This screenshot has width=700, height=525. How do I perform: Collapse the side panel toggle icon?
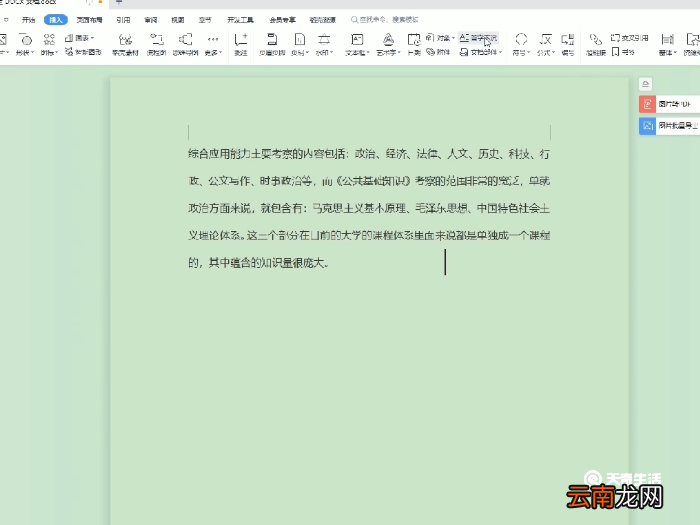pos(646,84)
